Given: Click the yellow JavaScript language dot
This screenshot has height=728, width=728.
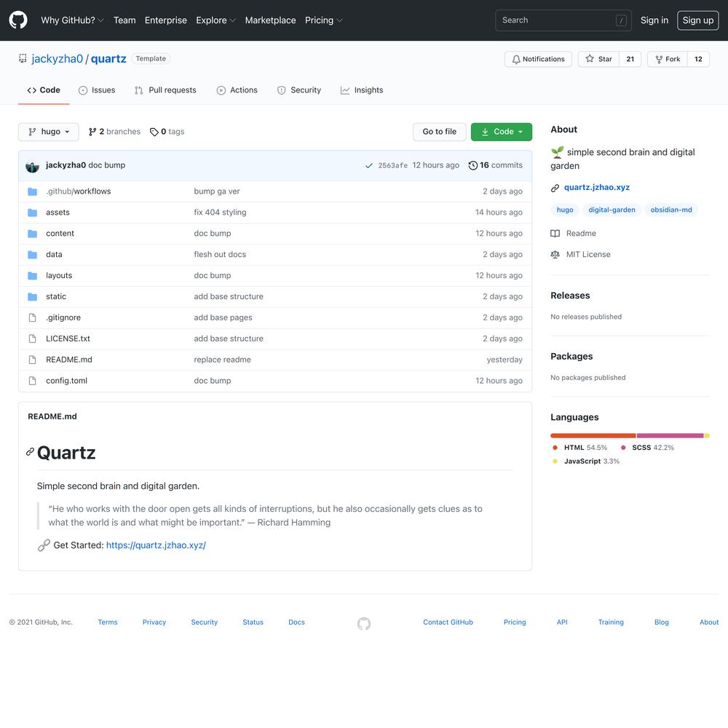Looking at the screenshot, I should click(x=555, y=462).
